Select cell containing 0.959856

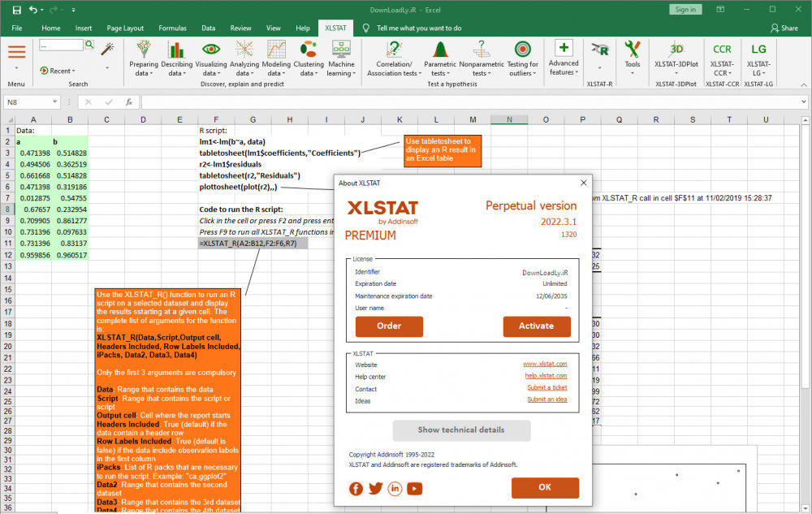click(x=33, y=255)
